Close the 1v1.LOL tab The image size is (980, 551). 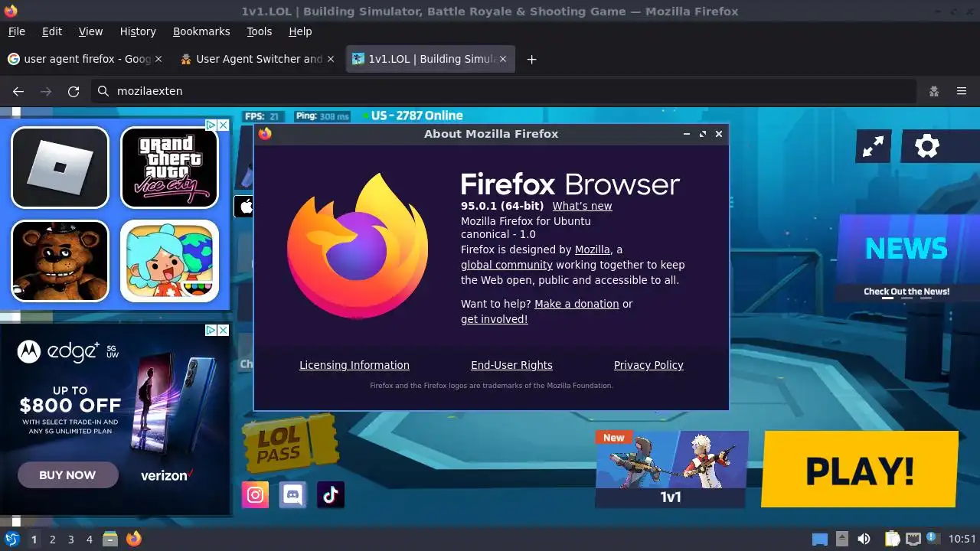coord(504,59)
